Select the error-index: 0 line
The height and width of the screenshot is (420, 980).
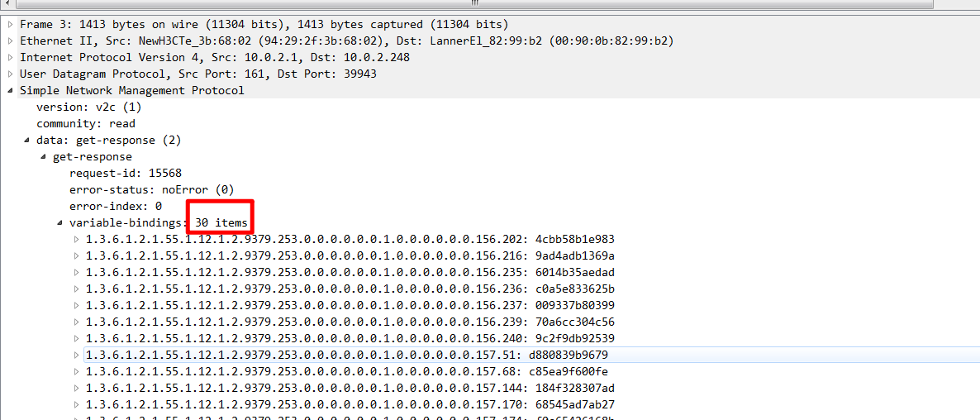point(115,206)
